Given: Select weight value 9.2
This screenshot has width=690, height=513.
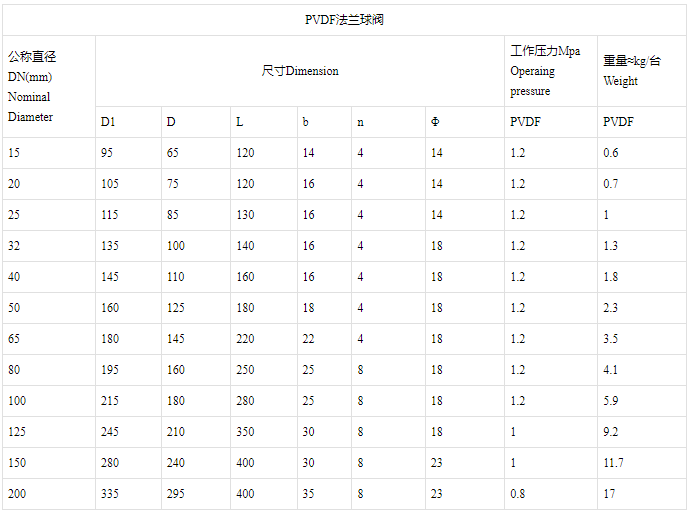Looking at the screenshot, I should pyautogui.click(x=610, y=432).
